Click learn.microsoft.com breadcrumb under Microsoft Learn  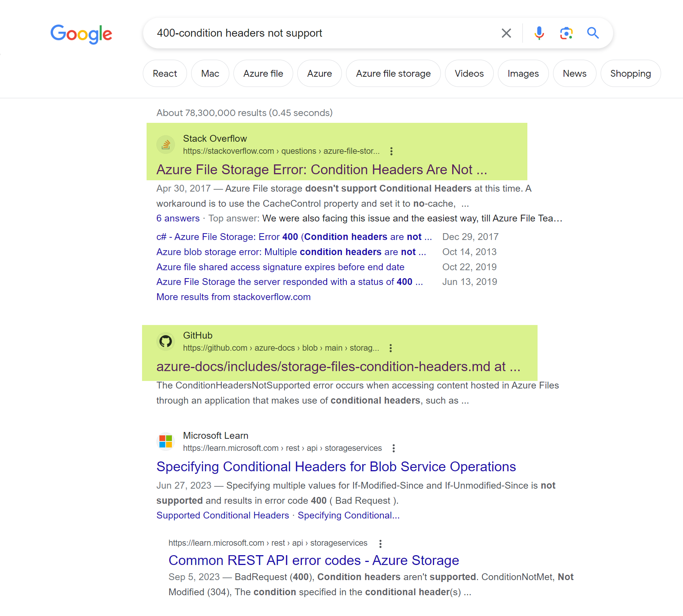(x=283, y=448)
